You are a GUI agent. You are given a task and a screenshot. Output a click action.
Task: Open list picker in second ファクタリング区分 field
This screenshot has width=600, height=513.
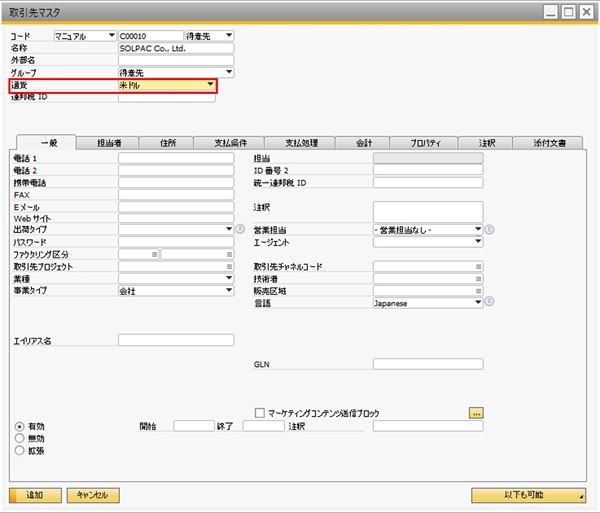pos(229,254)
